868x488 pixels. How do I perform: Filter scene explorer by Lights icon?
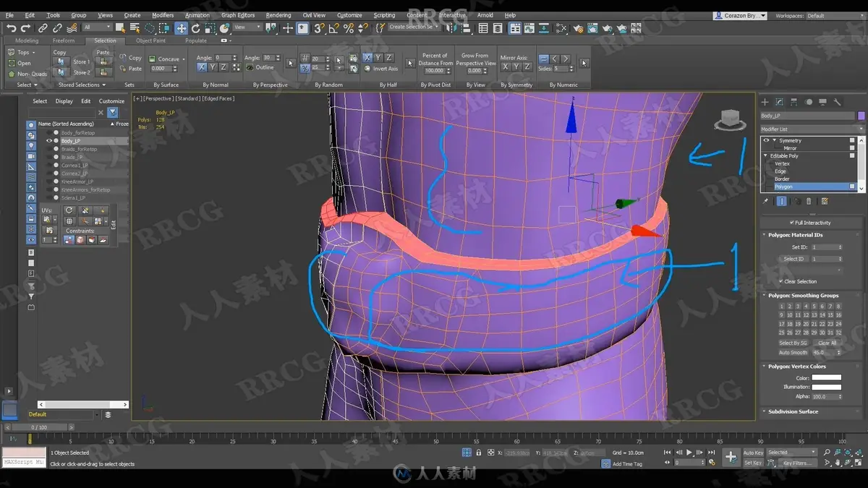(31, 145)
